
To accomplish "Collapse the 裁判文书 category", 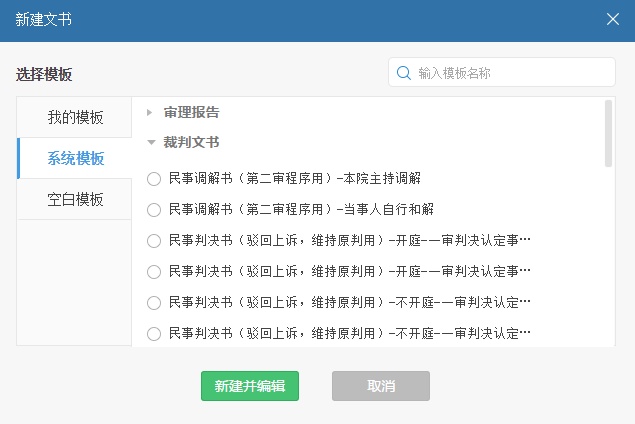I will (150, 143).
